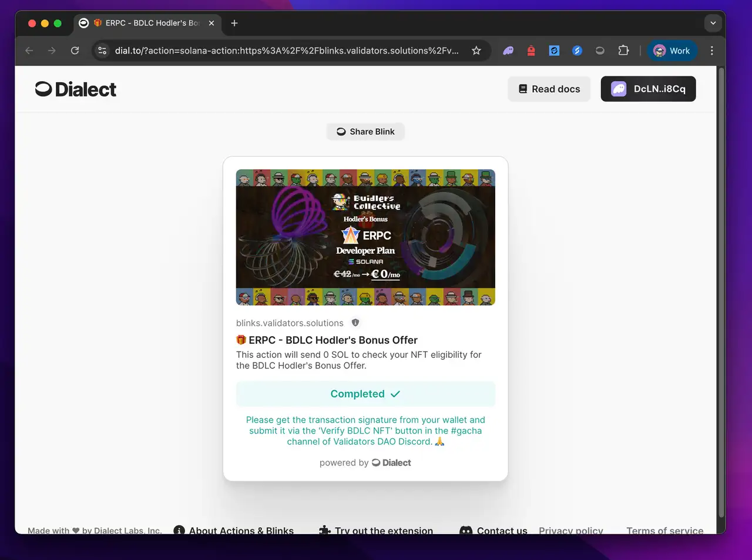This screenshot has height=560, width=752.
Task: Click the address bar URL field
Action: pyautogui.click(x=287, y=51)
